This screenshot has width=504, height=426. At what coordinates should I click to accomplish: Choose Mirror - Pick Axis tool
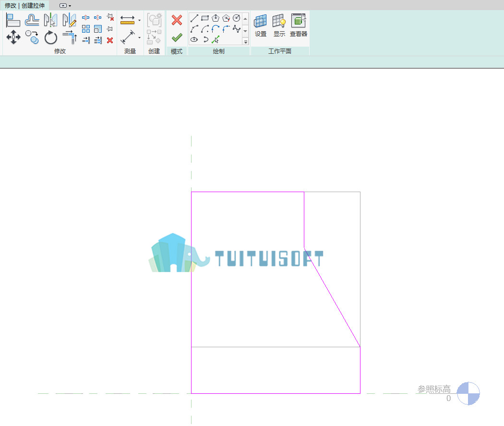pyautogui.click(x=50, y=20)
